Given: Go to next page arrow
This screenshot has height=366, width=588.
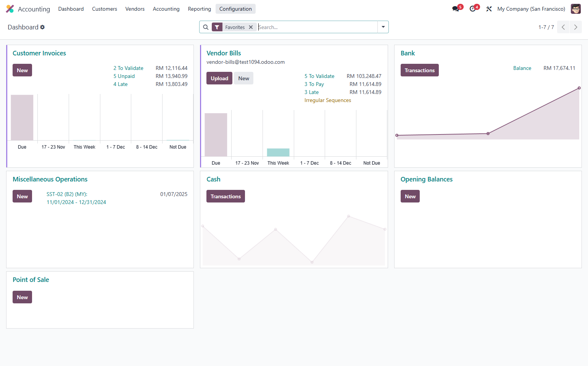Looking at the screenshot, I should (x=576, y=27).
